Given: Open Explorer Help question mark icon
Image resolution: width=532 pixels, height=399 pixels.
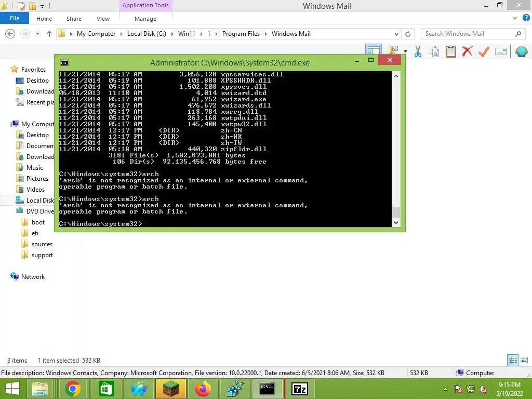Looking at the screenshot, I should click(x=526, y=18).
